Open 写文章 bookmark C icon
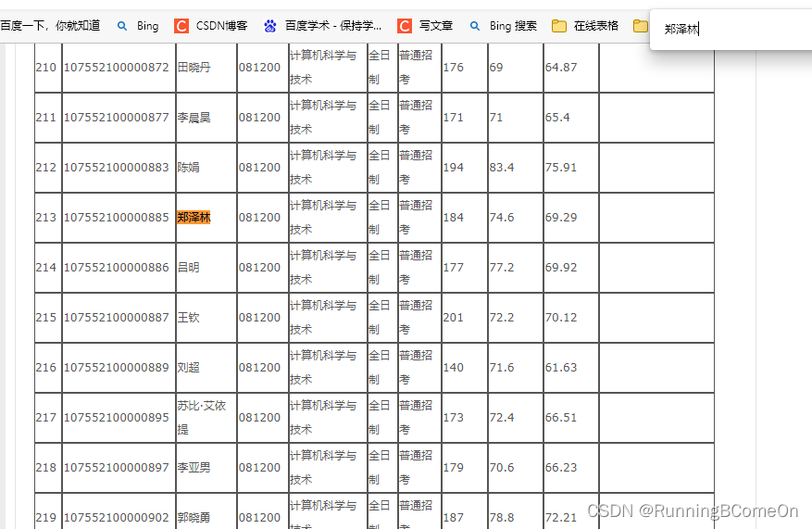Image resolution: width=812 pixels, height=529 pixels. [x=405, y=26]
